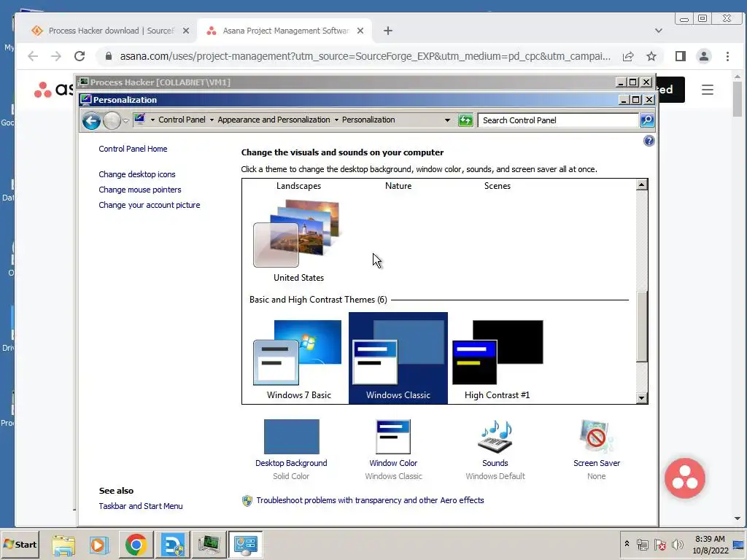Open Change your account picture link
Viewport: 747px width, 560px height.
(149, 205)
